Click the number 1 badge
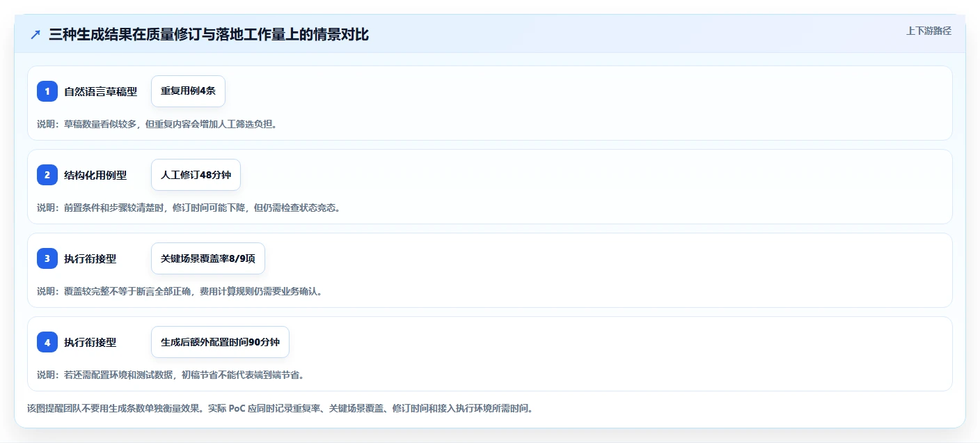 (47, 91)
